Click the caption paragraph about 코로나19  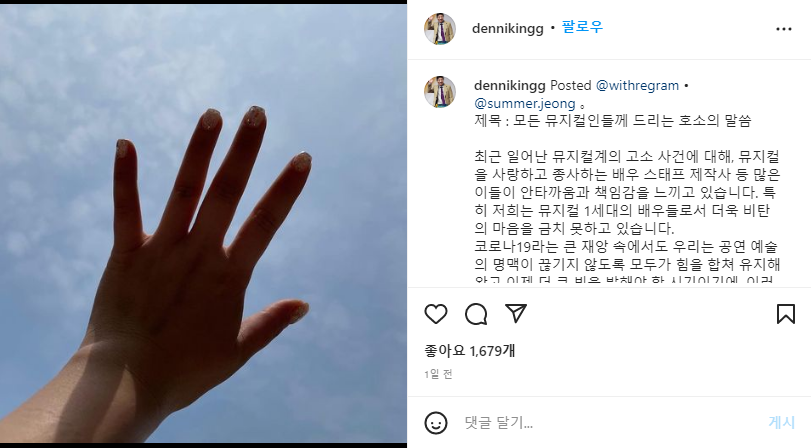(x=626, y=264)
